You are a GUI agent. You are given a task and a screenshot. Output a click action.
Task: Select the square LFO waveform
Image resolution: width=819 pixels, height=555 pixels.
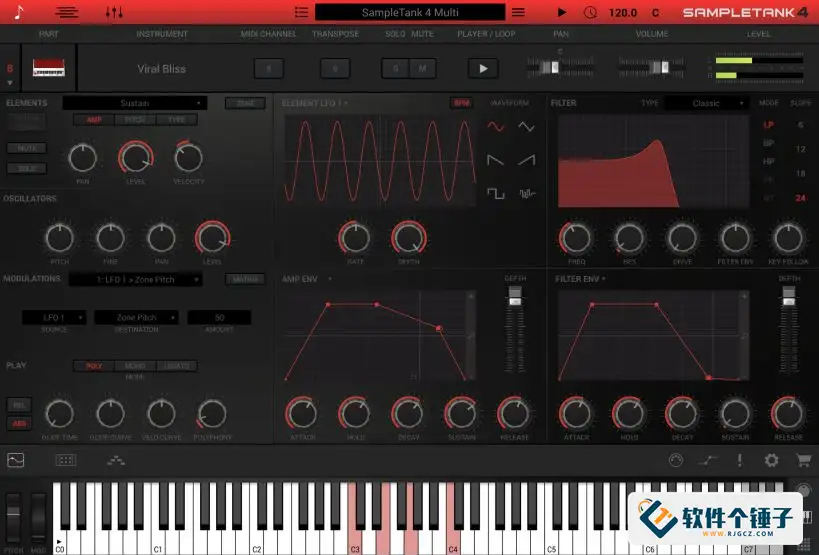tap(496, 194)
